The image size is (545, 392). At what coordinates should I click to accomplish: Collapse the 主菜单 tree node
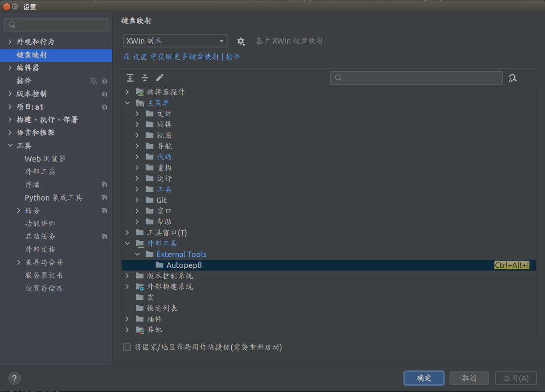(x=127, y=102)
